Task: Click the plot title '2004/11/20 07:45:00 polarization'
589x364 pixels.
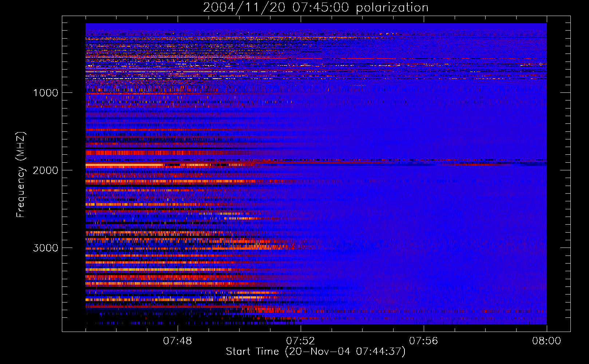Action: coord(316,7)
